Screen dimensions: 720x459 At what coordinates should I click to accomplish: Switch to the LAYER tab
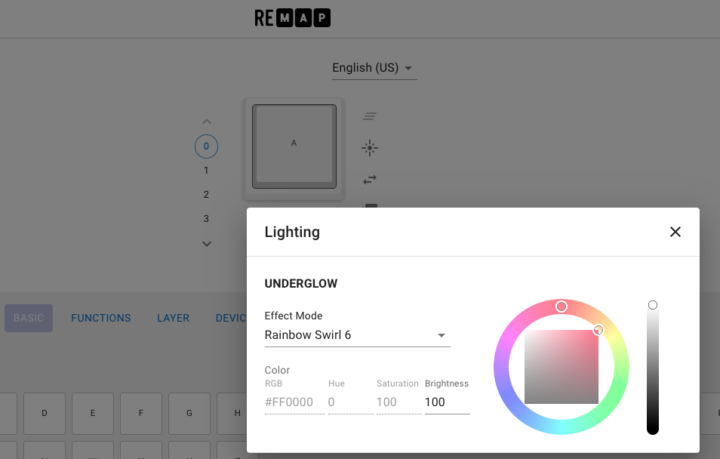(x=173, y=318)
